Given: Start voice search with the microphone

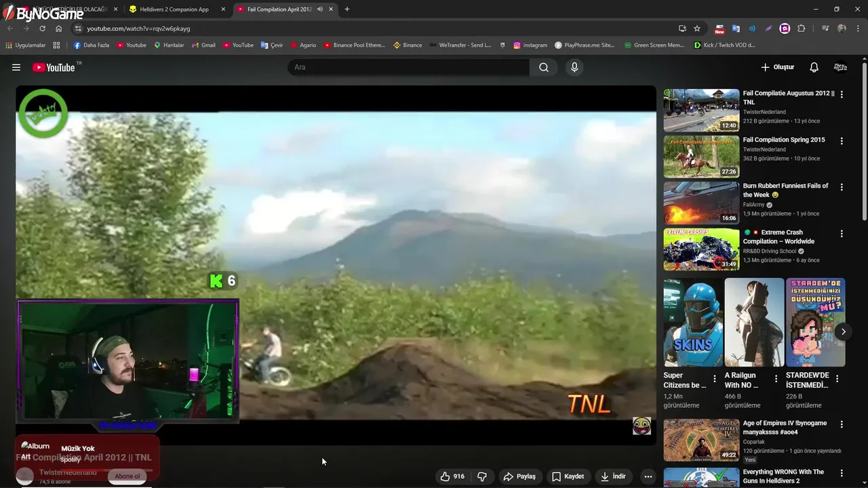Looking at the screenshot, I should click(574, 67).
